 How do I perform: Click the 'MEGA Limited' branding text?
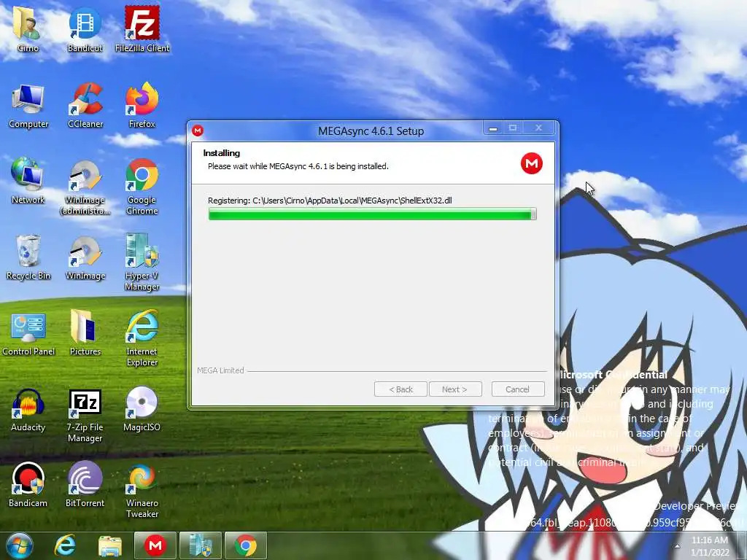220,370
